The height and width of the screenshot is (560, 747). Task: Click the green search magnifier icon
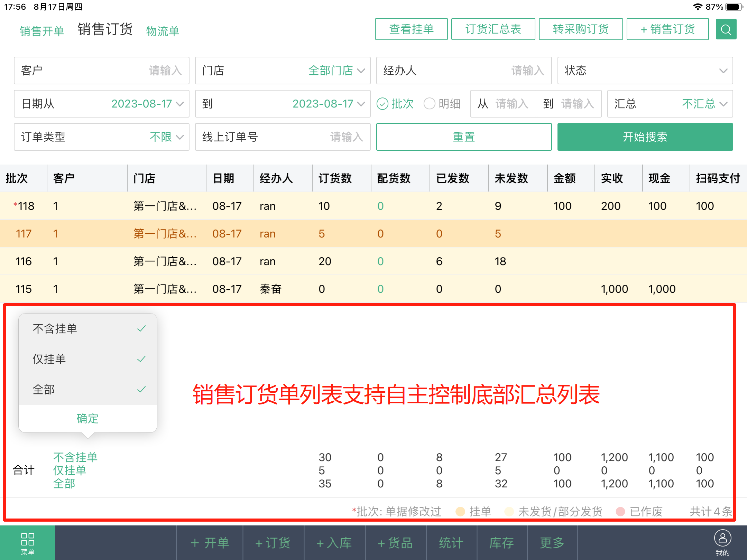726,29
